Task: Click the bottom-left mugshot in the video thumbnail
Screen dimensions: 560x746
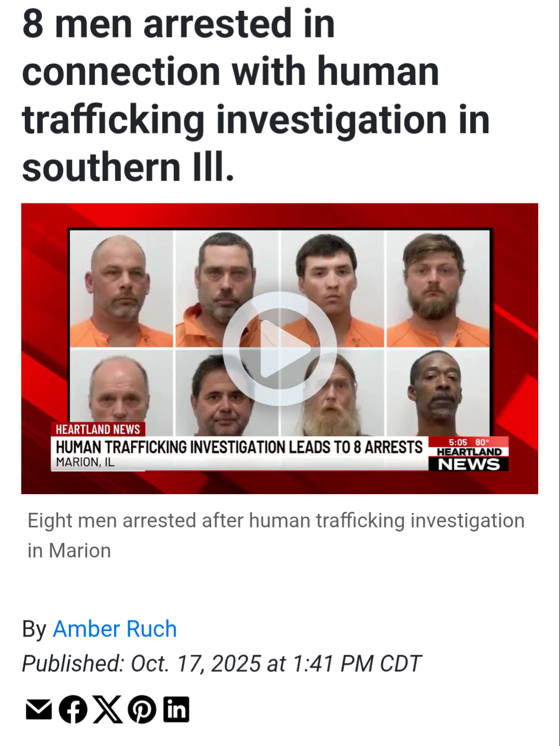Action: (x=121, y=386)
